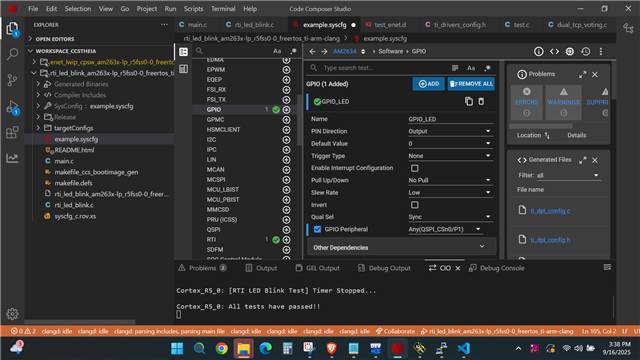Add an I2C module instance
The height and width of the screenshot is (360, 640).
[287, 140]
